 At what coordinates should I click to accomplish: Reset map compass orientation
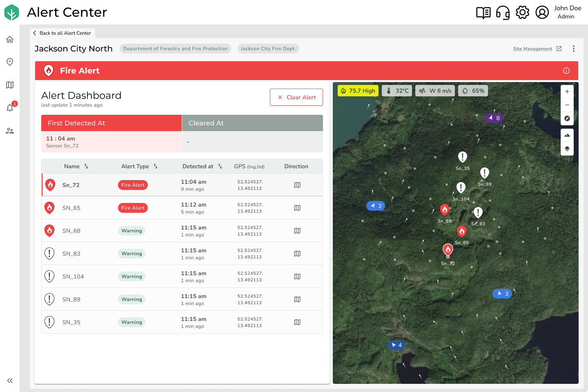tap(567, 118)
